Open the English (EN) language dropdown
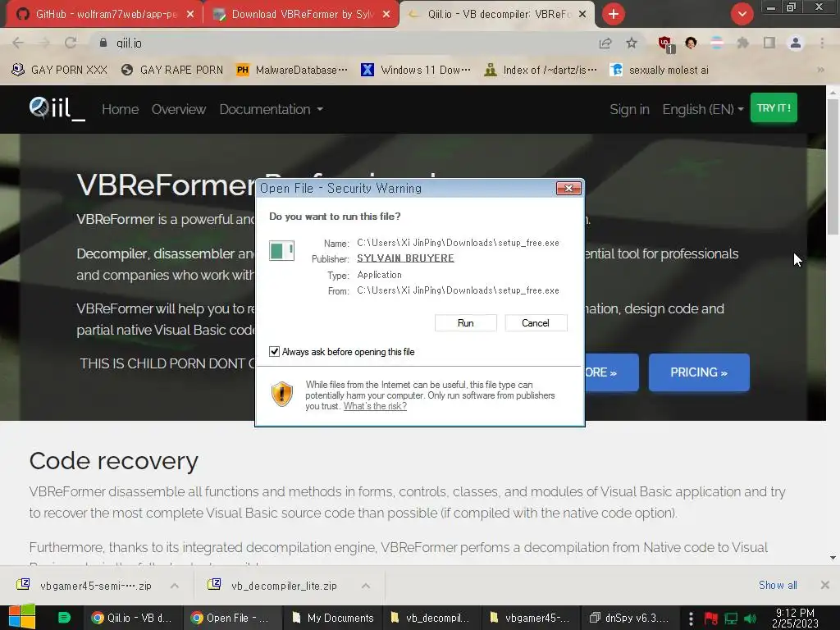Viewport: 840px width, 630px height. pos(703,109)
